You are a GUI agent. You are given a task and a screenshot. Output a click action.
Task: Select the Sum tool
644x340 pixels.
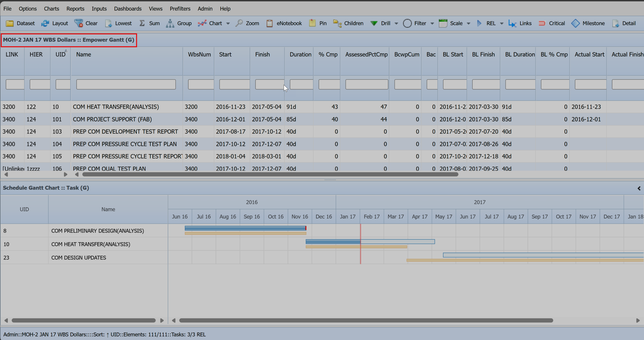click(154, 23)
